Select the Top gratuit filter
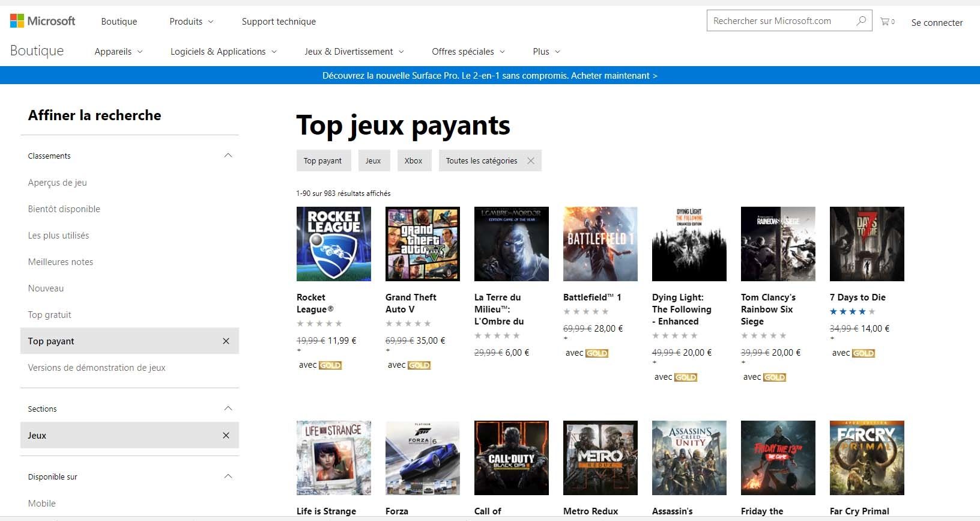 (x=49, y=315)
